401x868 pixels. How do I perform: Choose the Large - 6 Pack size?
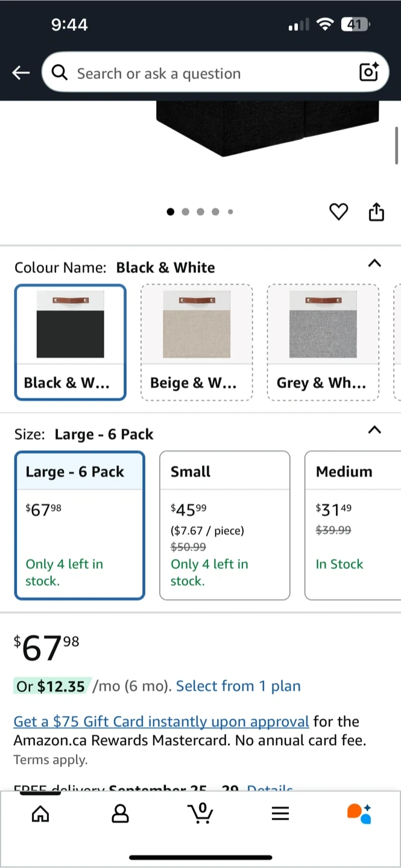(x=80, y=525)
